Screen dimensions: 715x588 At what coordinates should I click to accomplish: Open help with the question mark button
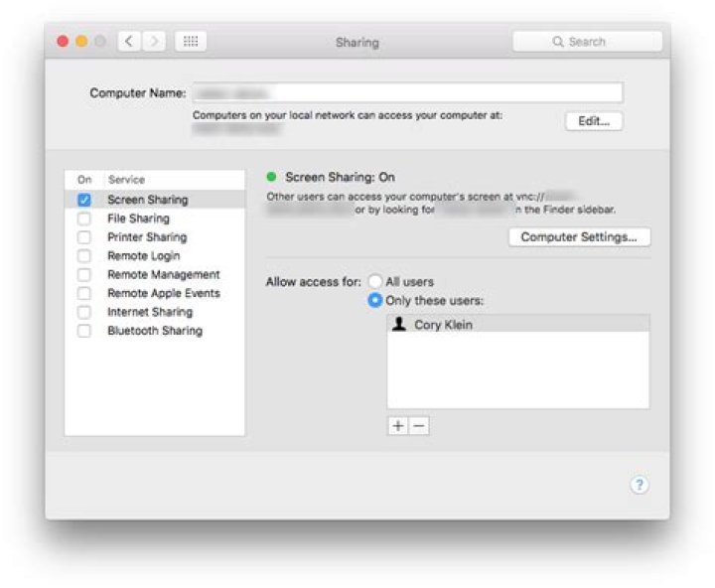pos(640,485)
